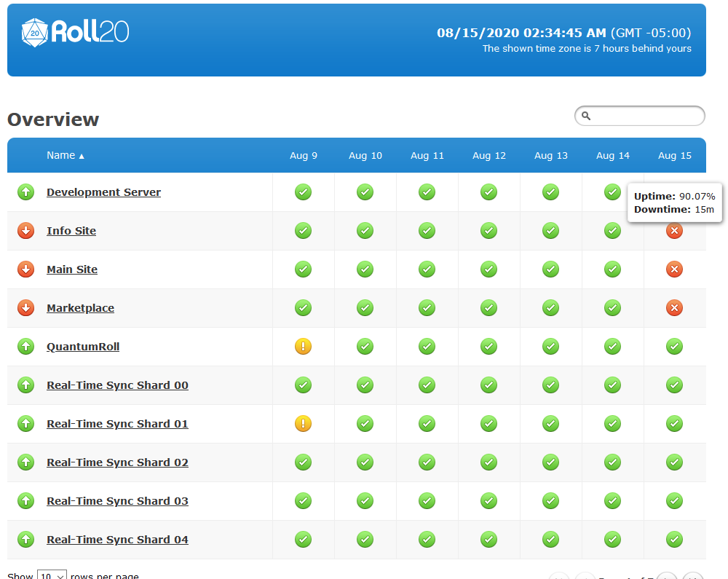Open the Marketplace link
The width and height of the screenshot is (728, 579).
[x=80, y=308]
